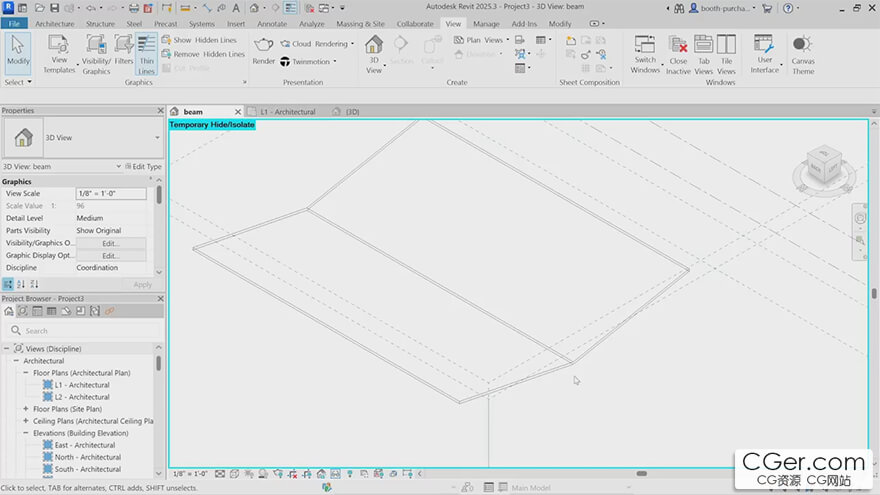Open South - Architectural elevation in browser
This screenshot has height=495, width=880.
point(87,469)
